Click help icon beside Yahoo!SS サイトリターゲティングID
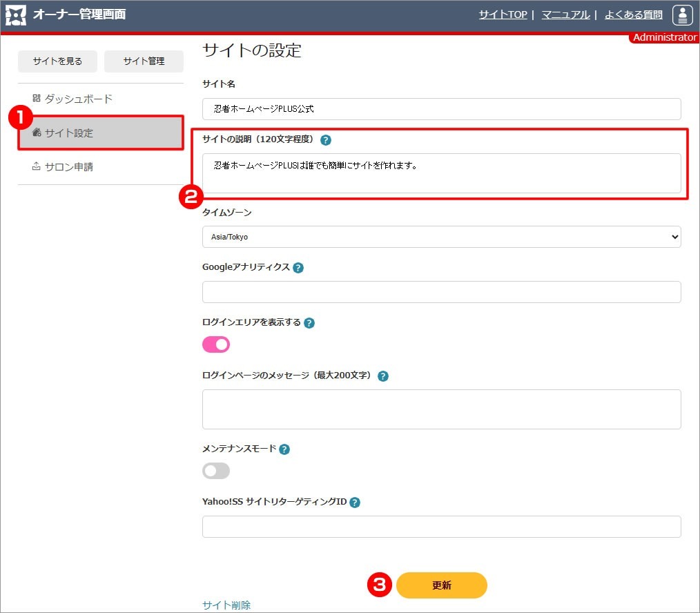700x613 pixels. [355, 503]
